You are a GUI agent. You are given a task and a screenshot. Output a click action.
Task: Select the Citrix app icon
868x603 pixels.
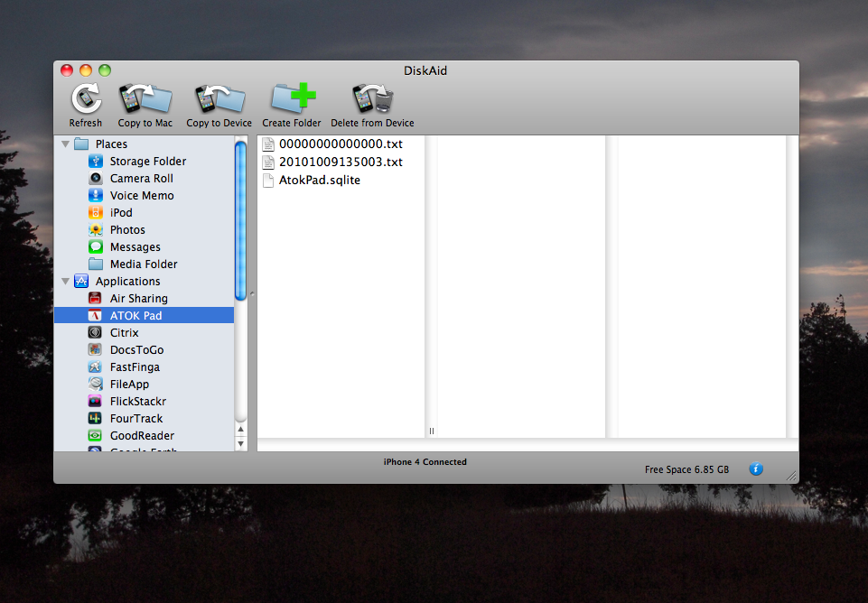pos(95,332)
